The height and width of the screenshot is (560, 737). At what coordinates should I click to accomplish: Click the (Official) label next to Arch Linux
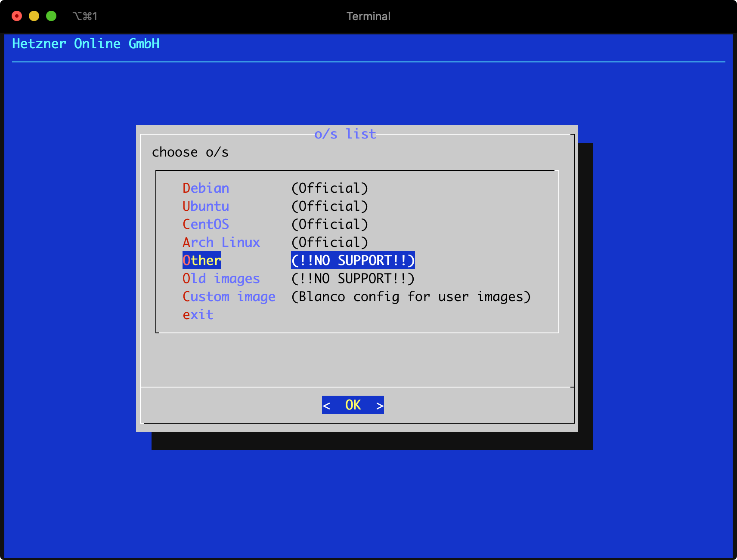coord(330,242)
